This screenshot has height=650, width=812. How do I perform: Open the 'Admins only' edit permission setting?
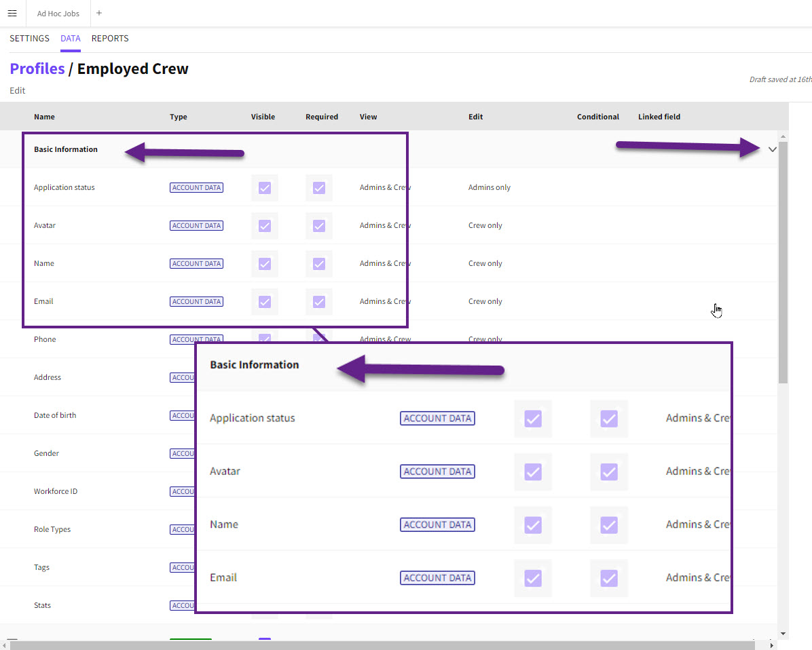[x=489, y=187]
